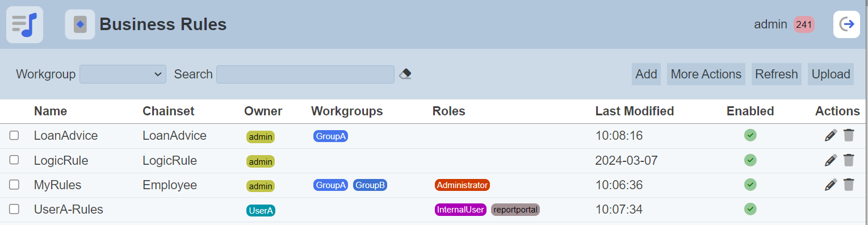
Task: Open the Workgroup dropdown
Action: click(x=123, y=74)
